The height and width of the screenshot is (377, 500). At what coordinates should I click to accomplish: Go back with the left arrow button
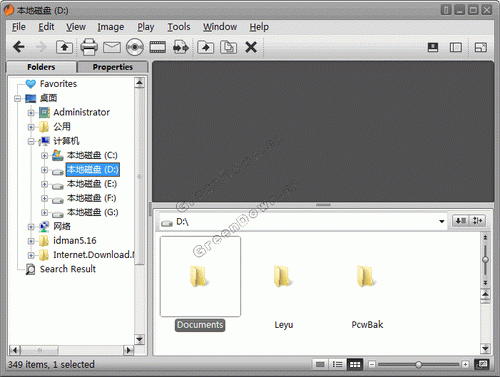pos(19,47)
